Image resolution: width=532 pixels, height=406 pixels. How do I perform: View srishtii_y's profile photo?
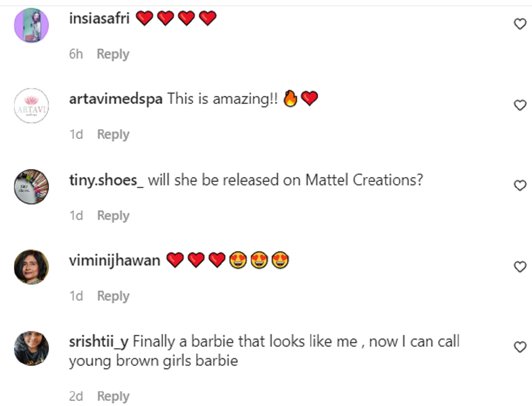pyautogui.click(x=31, y=347)
